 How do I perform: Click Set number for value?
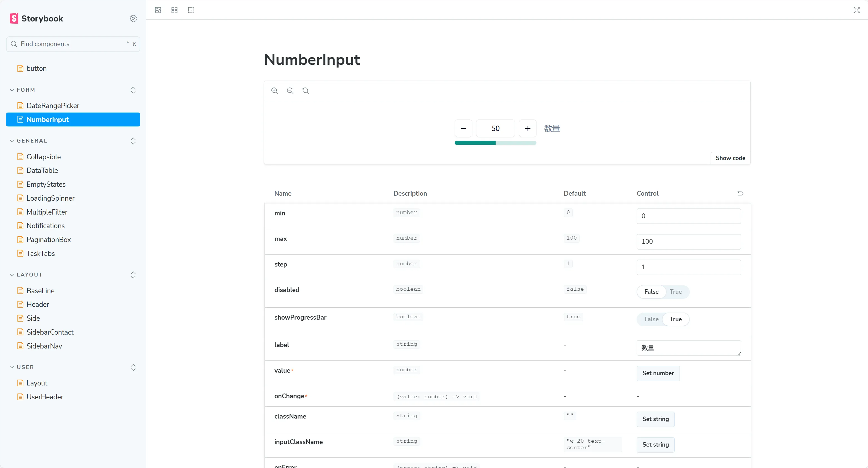[658, 373]
